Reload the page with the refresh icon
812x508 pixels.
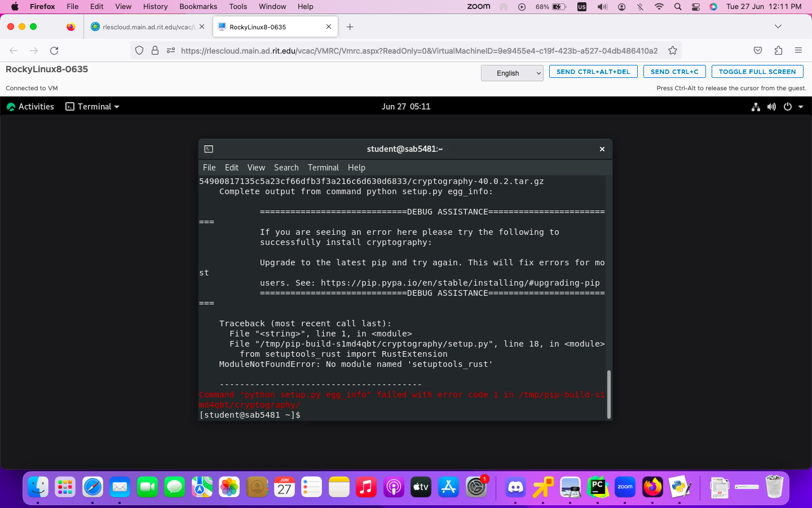tap(54, 50)
